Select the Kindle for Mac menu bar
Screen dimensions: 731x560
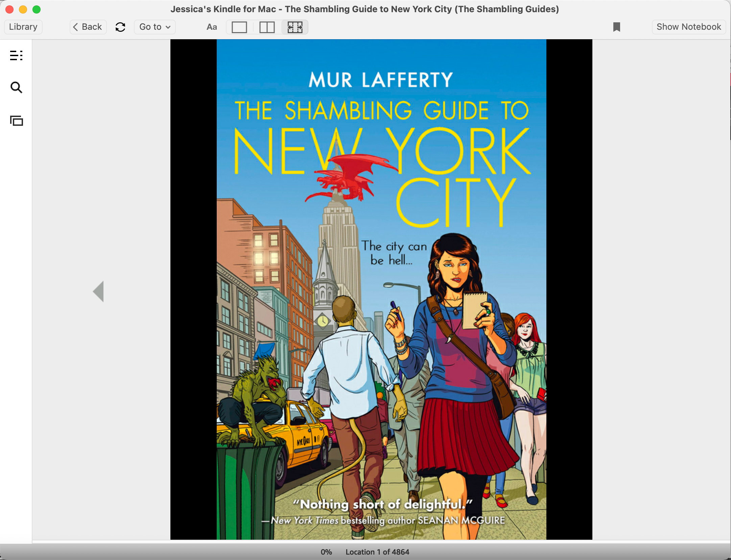365,26
